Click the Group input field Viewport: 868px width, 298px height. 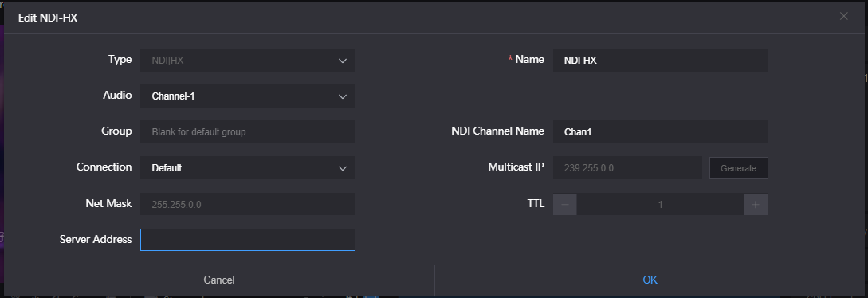(247, 132)
